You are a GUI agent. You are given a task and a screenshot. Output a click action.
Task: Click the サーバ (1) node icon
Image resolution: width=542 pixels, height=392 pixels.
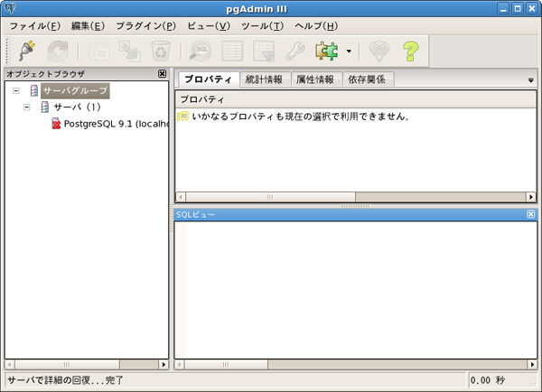click(45, 107)
